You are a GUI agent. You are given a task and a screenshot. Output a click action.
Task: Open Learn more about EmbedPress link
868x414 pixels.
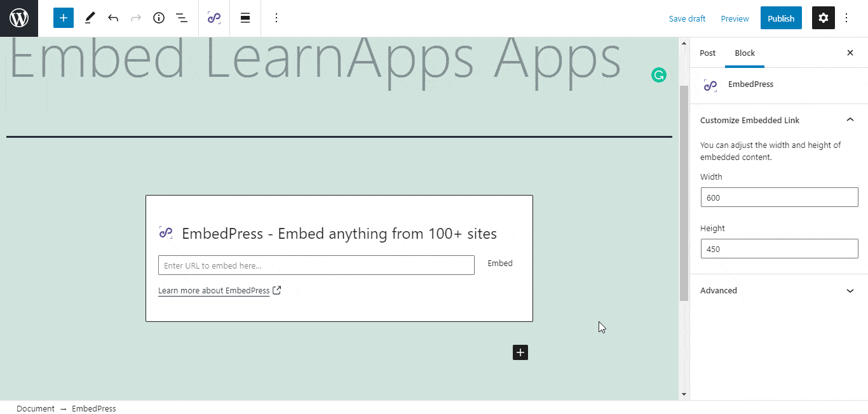click(214, 291)
